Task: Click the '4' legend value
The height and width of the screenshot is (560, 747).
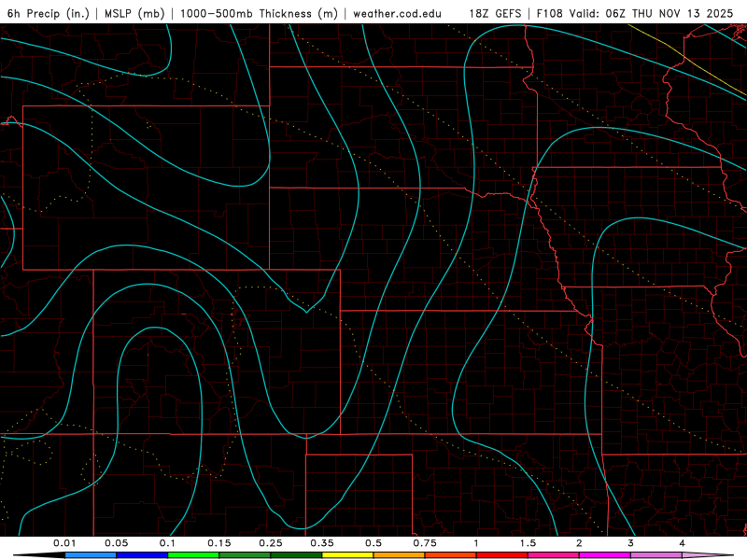Action: (x=683, y=543)
